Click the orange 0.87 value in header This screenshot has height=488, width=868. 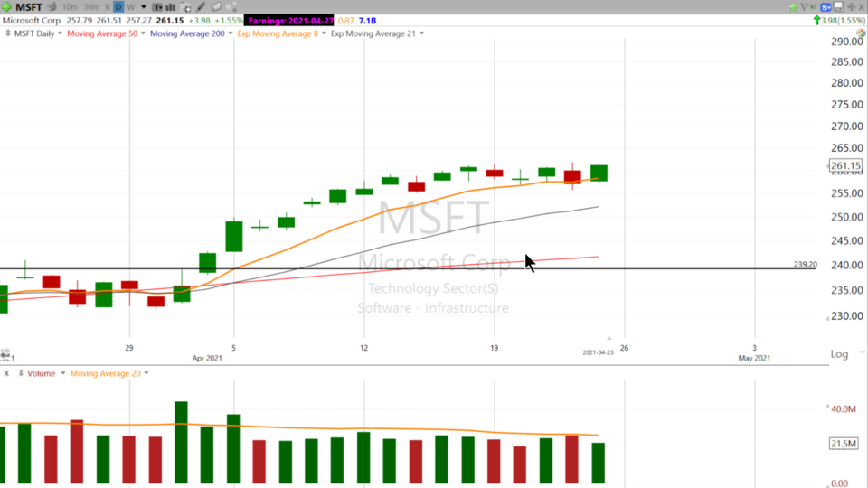click(346, 21)
